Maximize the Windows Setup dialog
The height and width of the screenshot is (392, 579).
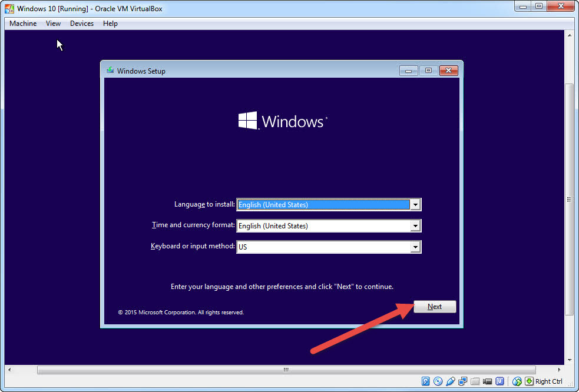click(428, 71)
